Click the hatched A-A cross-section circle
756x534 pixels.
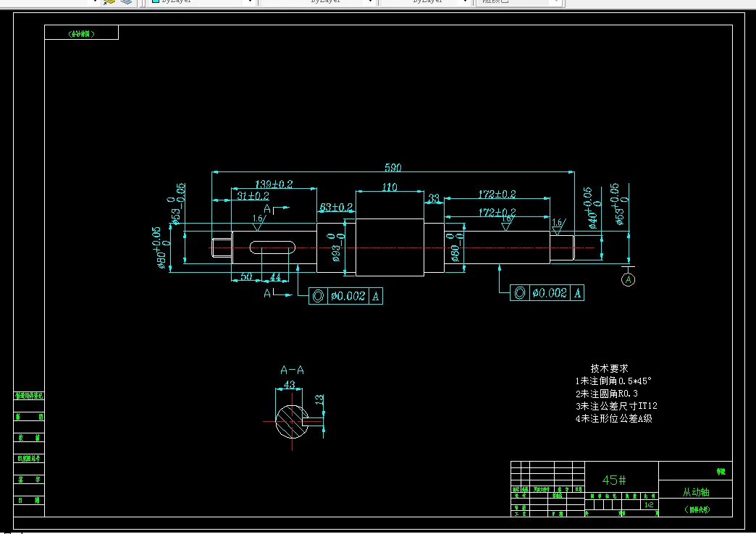point(291,422)
